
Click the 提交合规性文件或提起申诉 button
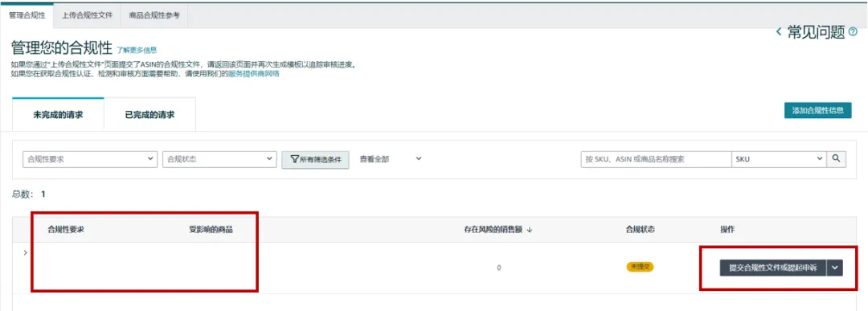773,268
